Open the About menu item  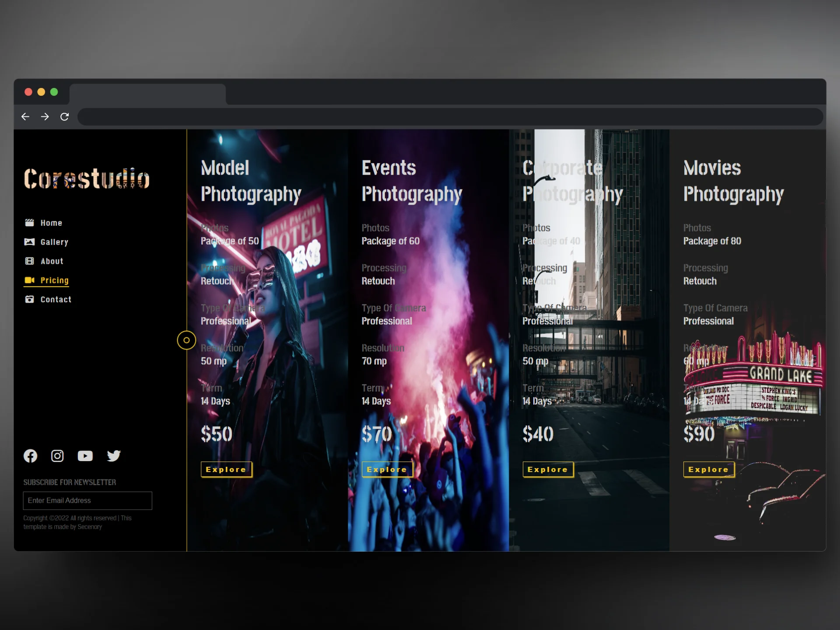(52, 261)
